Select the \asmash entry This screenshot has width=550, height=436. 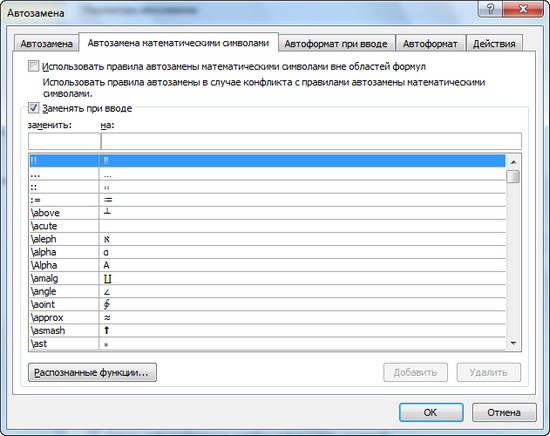[x=267, y=330]
